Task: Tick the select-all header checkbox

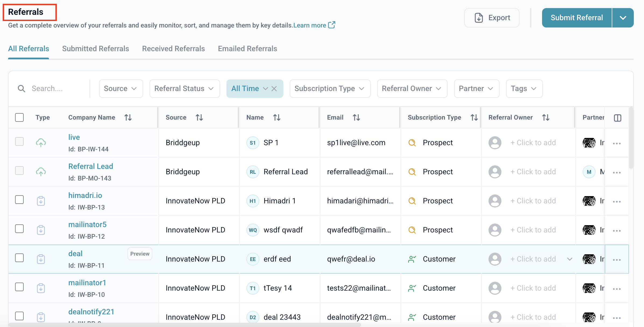Action: point(19,117)
